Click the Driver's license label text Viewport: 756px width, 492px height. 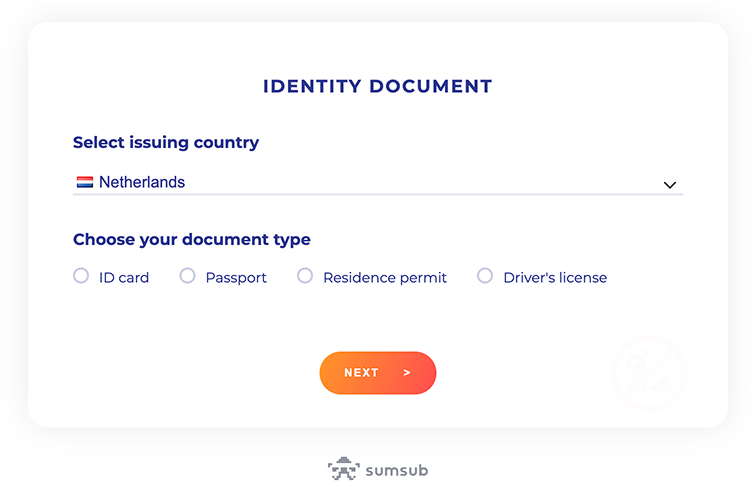(x=555, y=278)
